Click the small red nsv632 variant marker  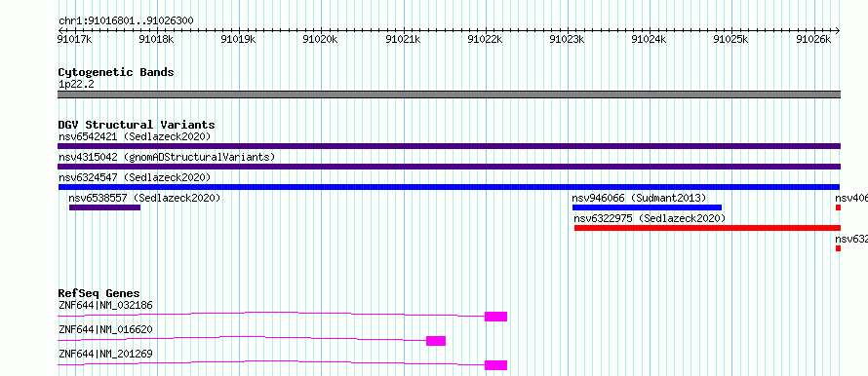pyautogui.click(x=838, y=248)
